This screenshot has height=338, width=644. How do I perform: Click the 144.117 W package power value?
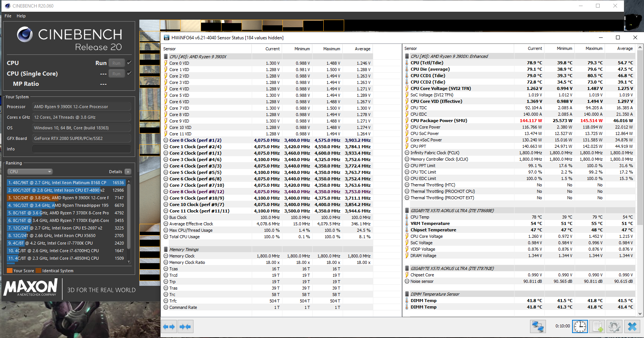[531, 121]
